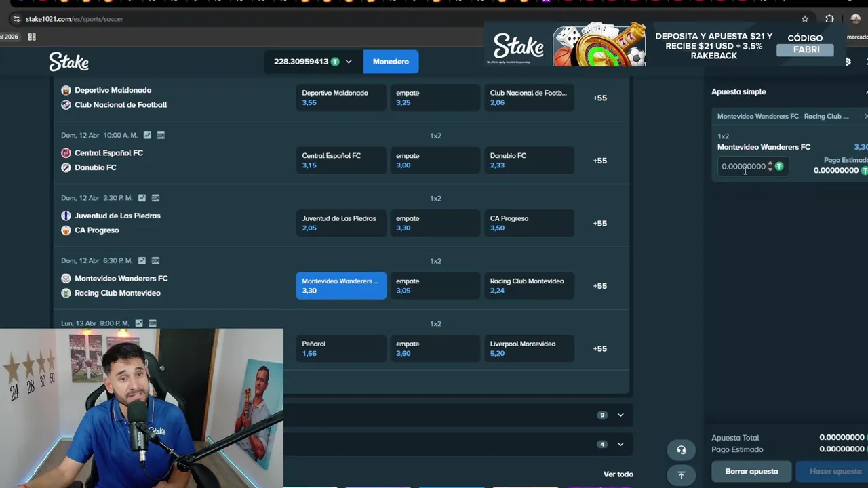The width and height of the screenshot is (868, 488).
Task: Open live support headset icon
Action: 682,450
